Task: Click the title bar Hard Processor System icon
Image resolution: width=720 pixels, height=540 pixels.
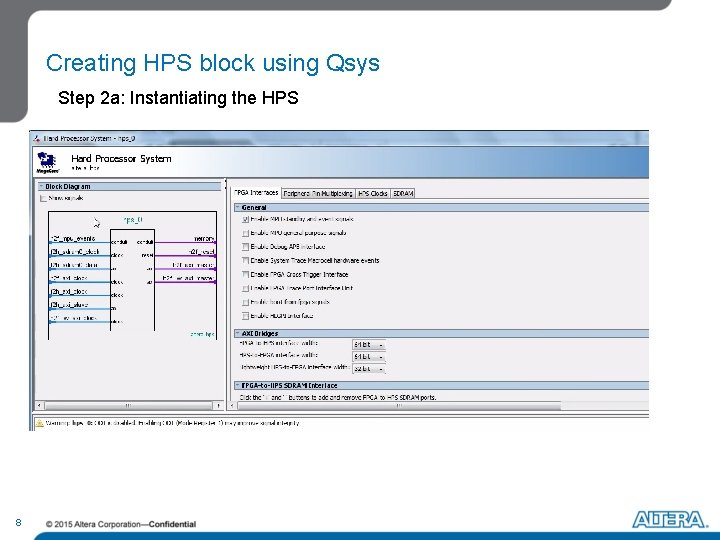Action: [37, 138]
